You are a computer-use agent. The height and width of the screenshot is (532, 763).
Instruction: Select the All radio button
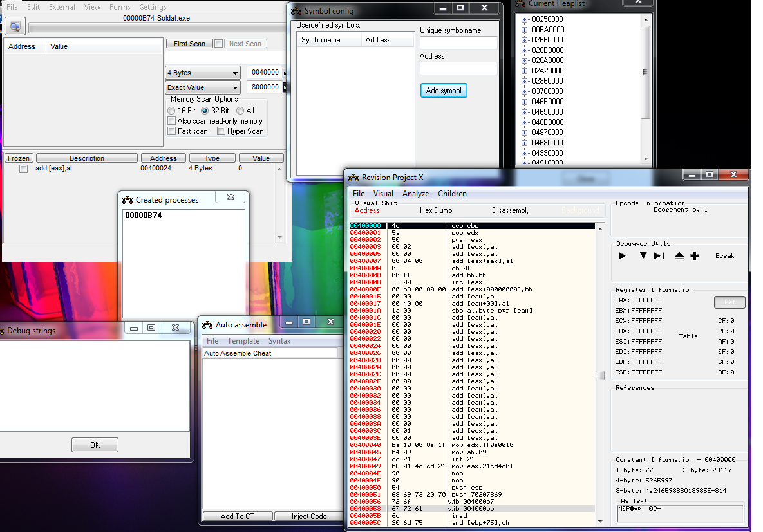(x=240, y=111)
